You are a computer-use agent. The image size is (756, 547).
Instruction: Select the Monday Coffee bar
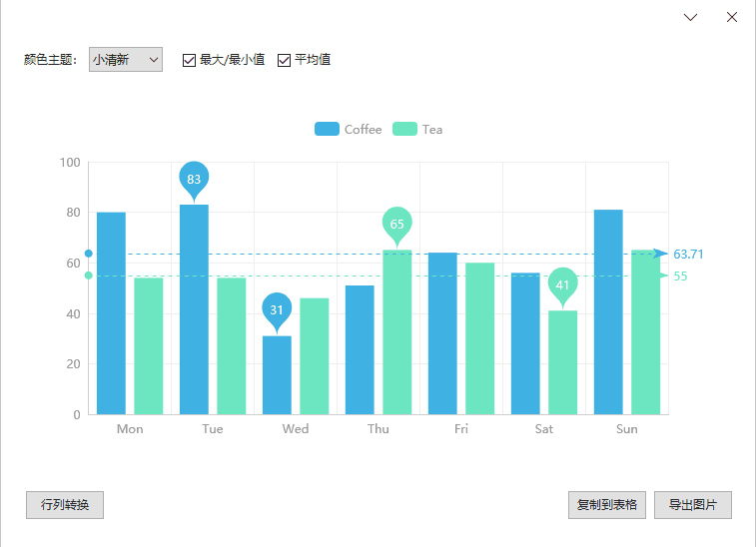pos(112,313)
